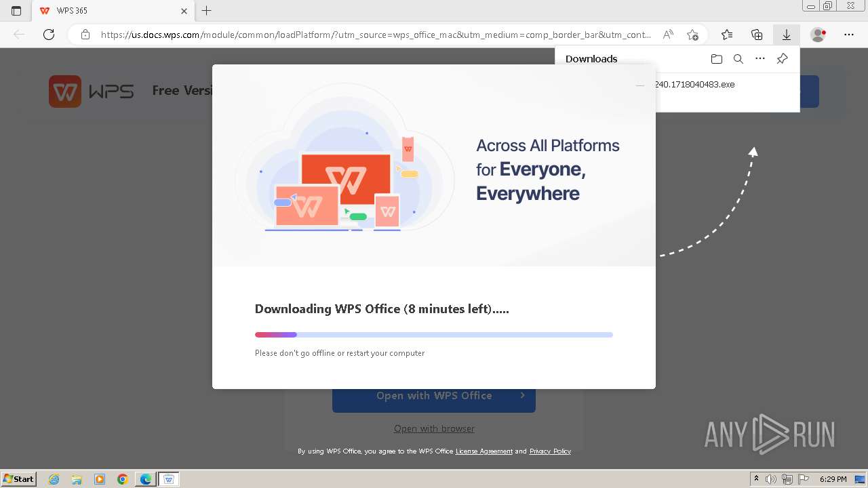Add this page to favorites star icon
This screenshot has height=488, width=868.
pyautogui.click(x=692, y=35)
